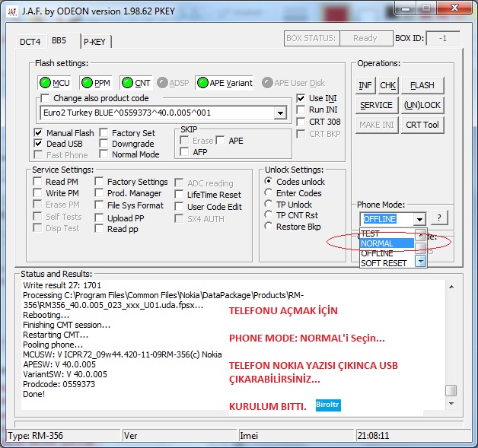Enable the CRT 308 checkbox
The width and height of the screenshot is (478, 448).
(301, 122)
